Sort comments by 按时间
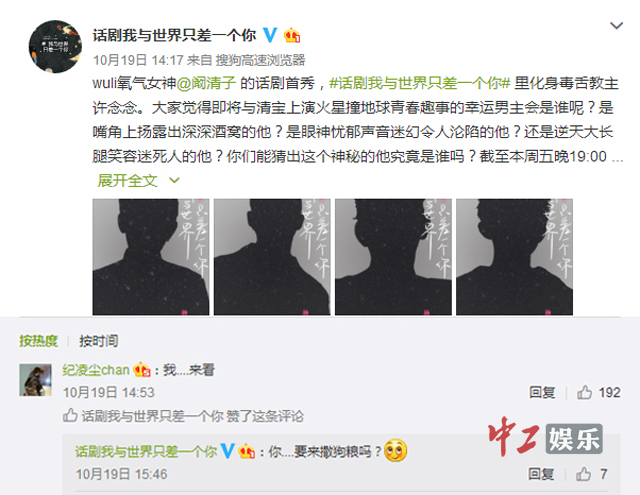The image size is (640, 495). click(x=99, y=341)
